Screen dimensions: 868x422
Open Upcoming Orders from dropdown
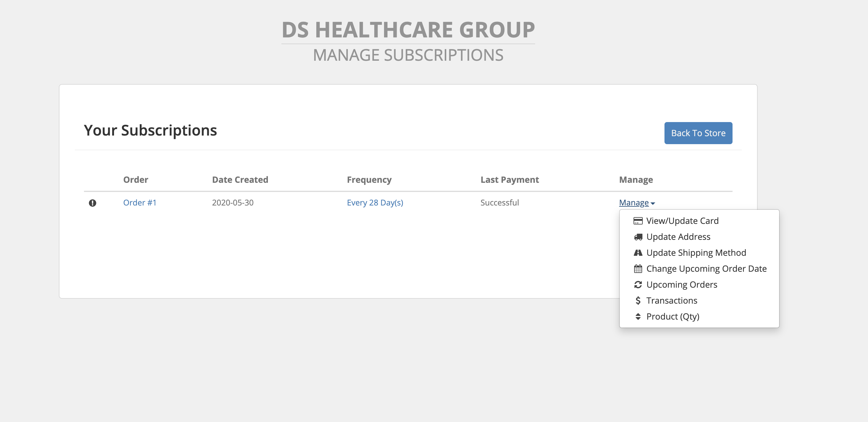click(x=681, y=285)
